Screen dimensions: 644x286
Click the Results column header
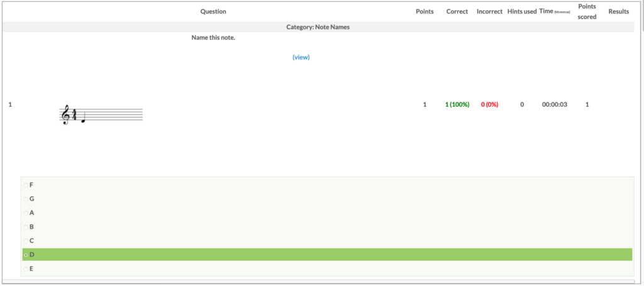pos(618,11)
